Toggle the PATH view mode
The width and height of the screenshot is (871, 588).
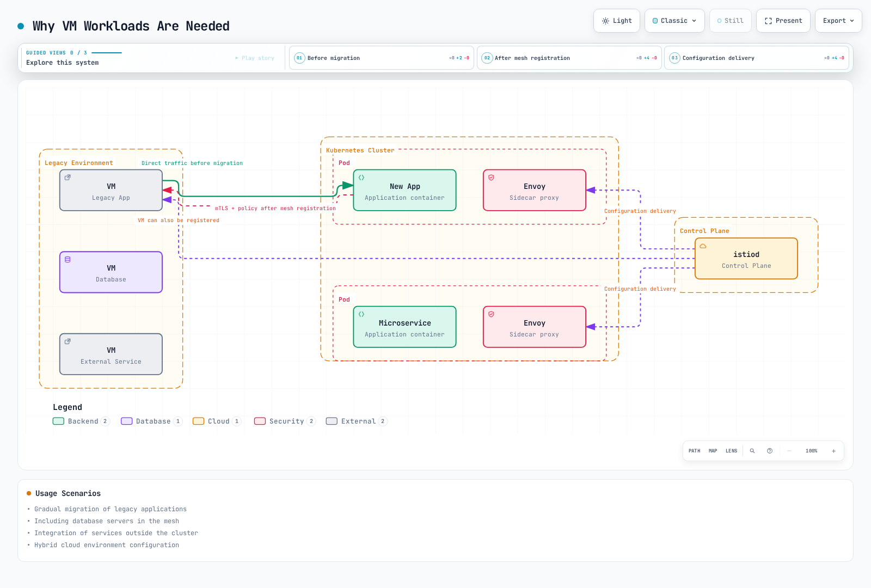click(x=695, y=451)
